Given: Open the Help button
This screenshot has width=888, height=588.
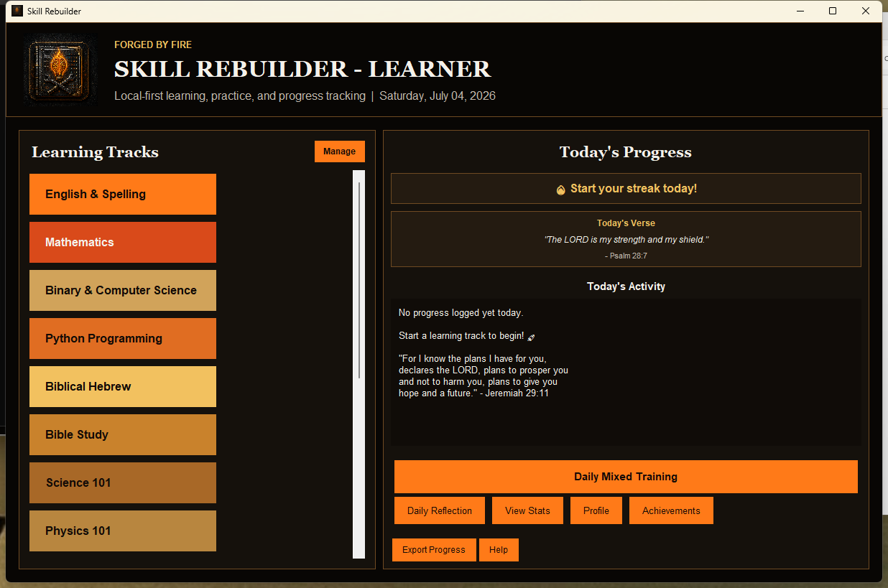Looking at the screenshot, I should [499, 550].
